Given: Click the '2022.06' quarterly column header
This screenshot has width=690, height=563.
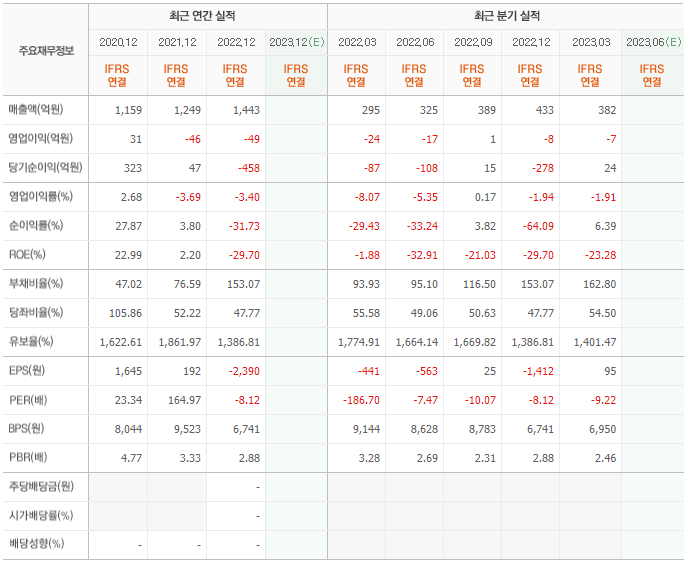Looking at the screenshot, I should point(415,42).
